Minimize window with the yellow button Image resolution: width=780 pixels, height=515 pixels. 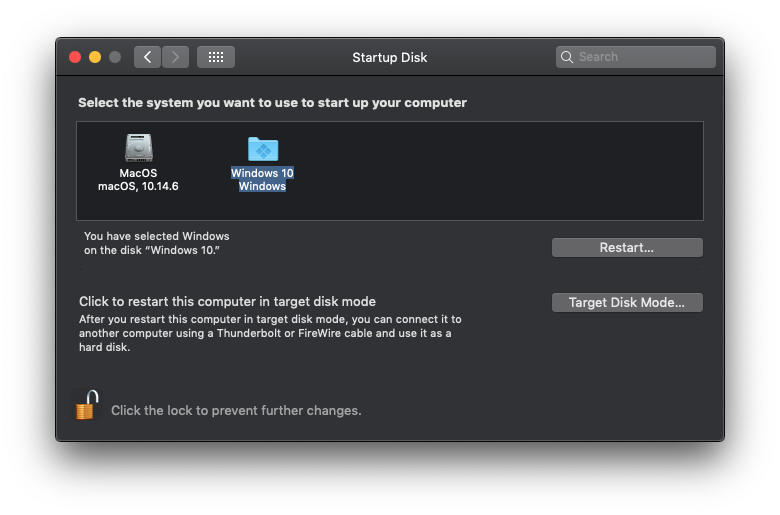click(x=95, y=57)
